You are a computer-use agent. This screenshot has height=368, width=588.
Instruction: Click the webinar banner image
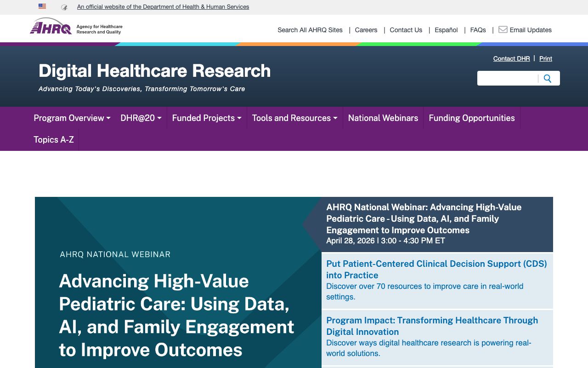(178, 282)
